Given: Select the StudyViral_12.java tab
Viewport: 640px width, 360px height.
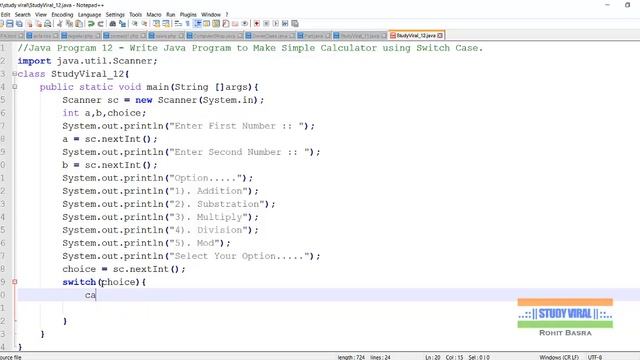Looking at the screenshot, I should click(416, 36).
